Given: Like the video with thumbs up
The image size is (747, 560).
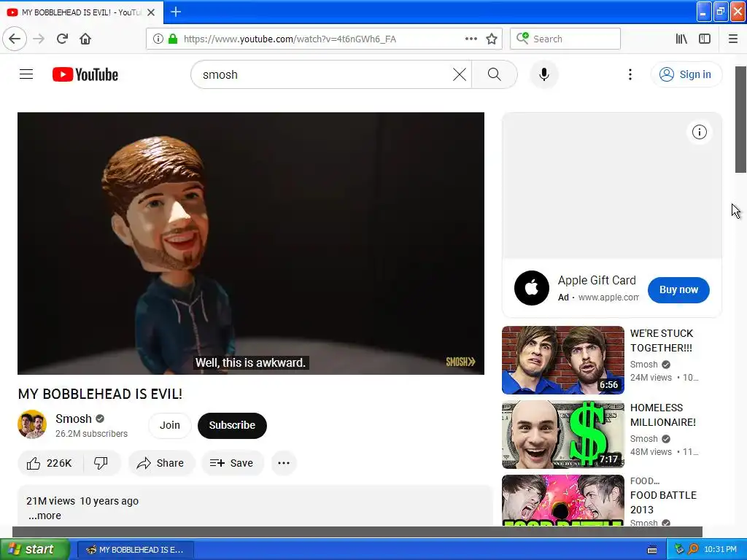Looking at the screenshot, I should click(x=50, y=463).
